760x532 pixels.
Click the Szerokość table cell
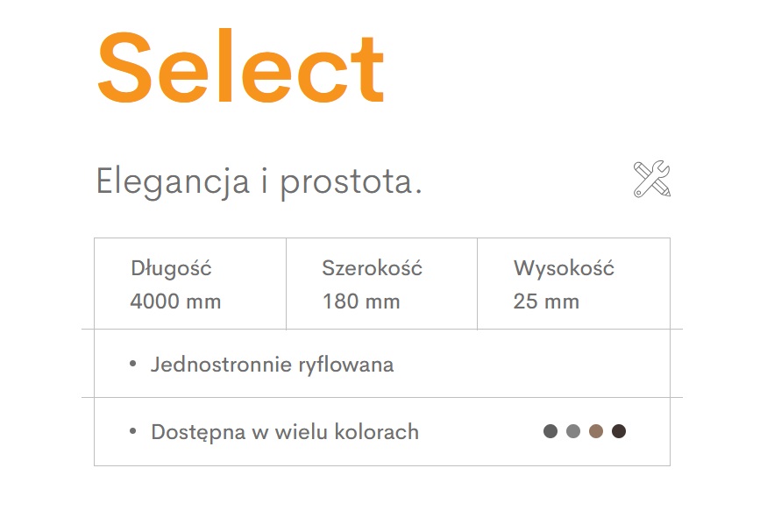(x=382, y=283)
